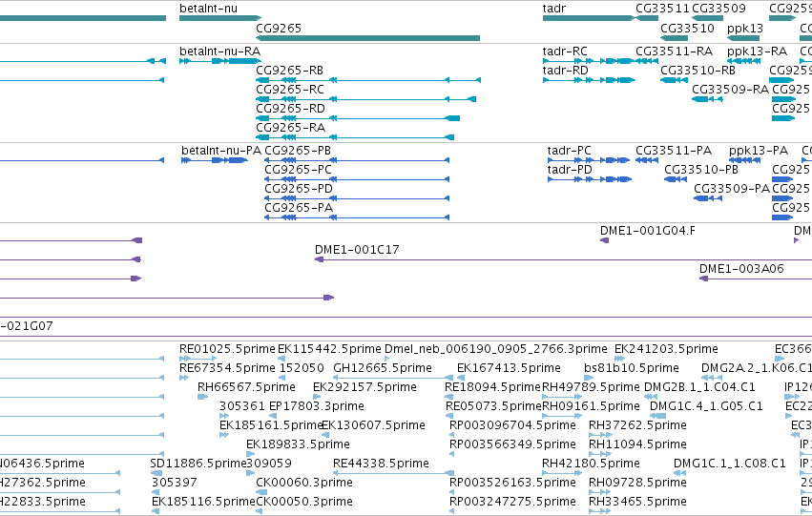
Task: Click the tadr-PD protein label
Action: (x=570, y=170)
